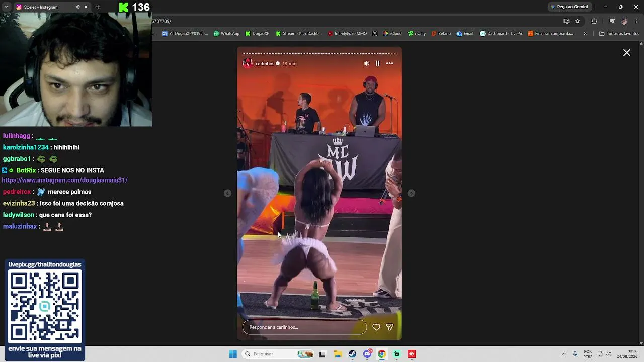Mute the Instagram tab via its speaker icon
Viewport: 644px width, 362px height.
(x=77, y=7)
